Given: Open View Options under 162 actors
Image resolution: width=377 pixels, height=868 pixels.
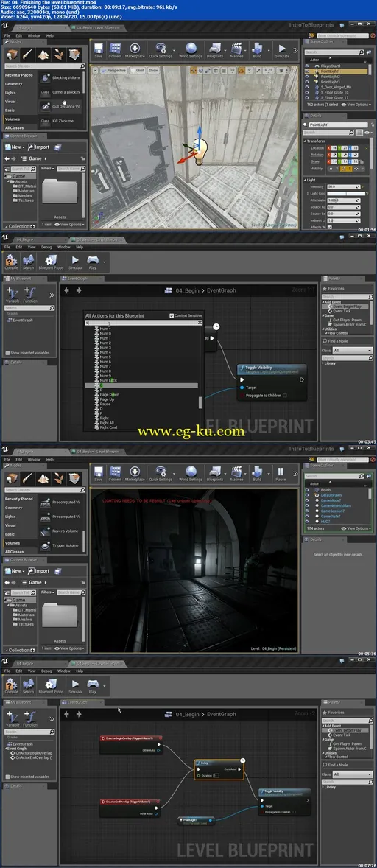Looking at the screenshot, I should click(356, 104).
